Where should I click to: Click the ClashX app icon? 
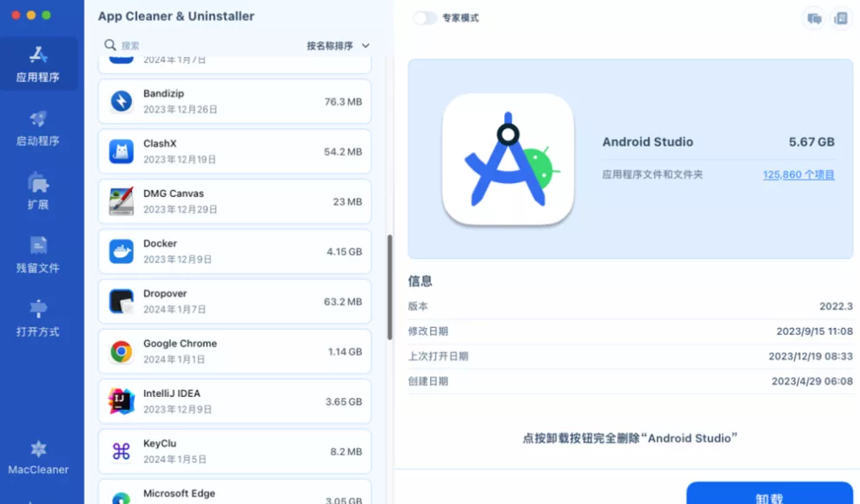pyautogui.click(x=121, y=151)
